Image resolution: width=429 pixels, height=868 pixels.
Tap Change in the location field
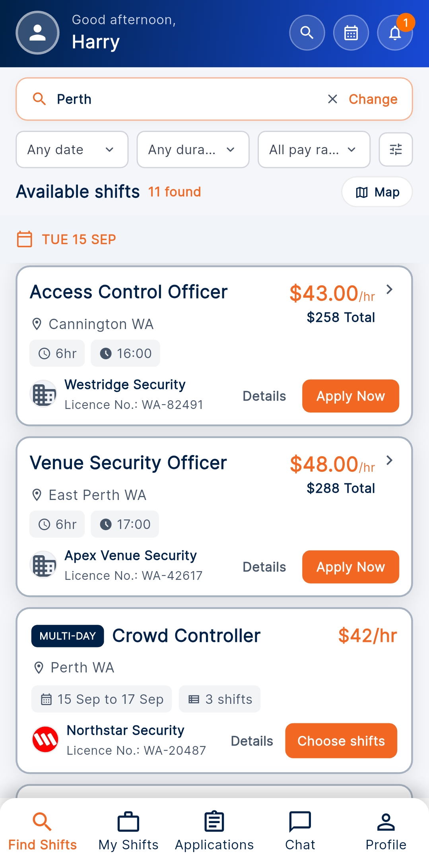(x=373, y=99)
